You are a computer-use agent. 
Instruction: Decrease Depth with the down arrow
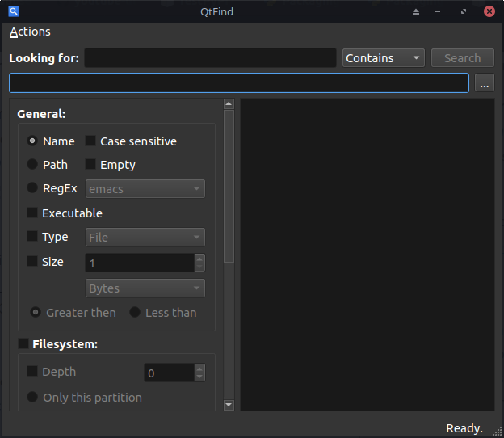pyautogui.click(x=199, y=377)
